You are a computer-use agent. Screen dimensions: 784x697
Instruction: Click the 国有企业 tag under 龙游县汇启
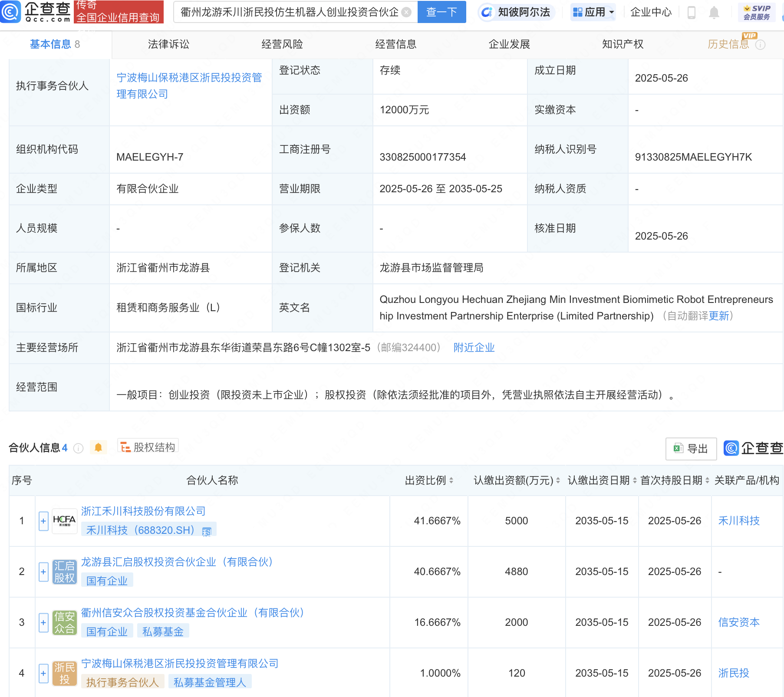click(x=107, y=581)
